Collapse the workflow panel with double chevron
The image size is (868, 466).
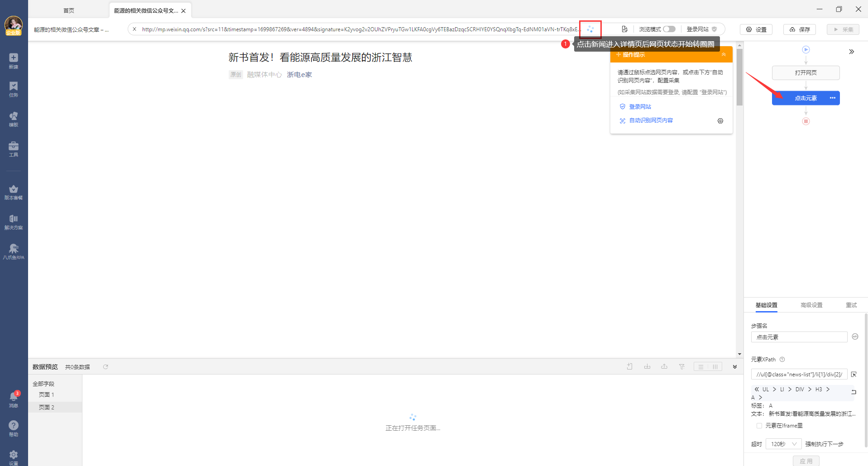(852, 52)
